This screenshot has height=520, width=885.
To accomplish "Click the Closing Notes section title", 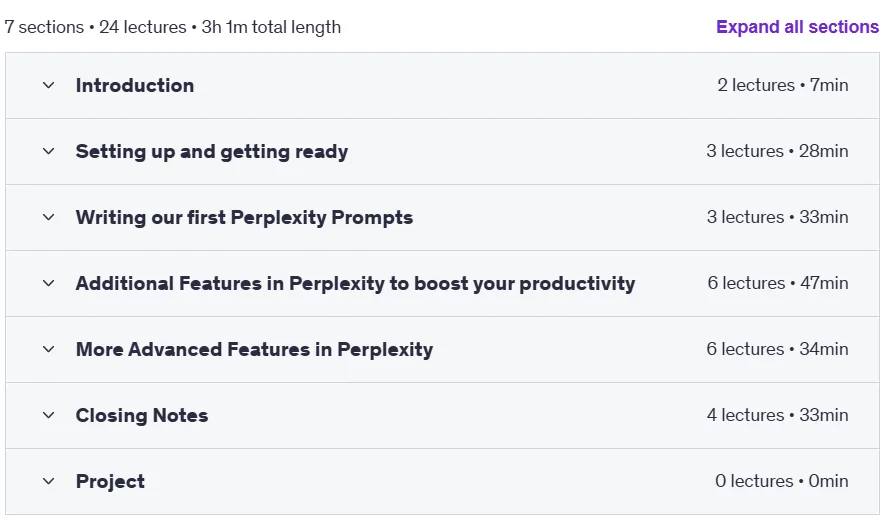I will pos(142,416).
